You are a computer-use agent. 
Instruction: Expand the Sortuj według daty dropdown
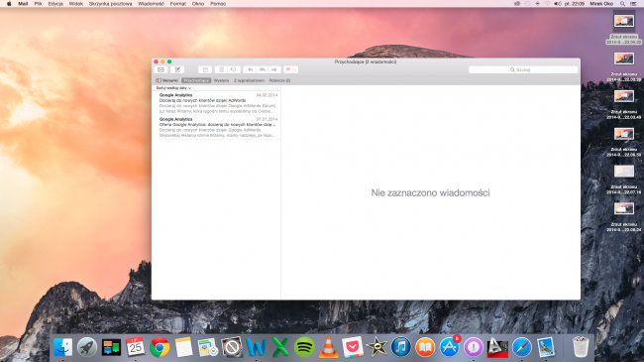(x=173, y=88)
